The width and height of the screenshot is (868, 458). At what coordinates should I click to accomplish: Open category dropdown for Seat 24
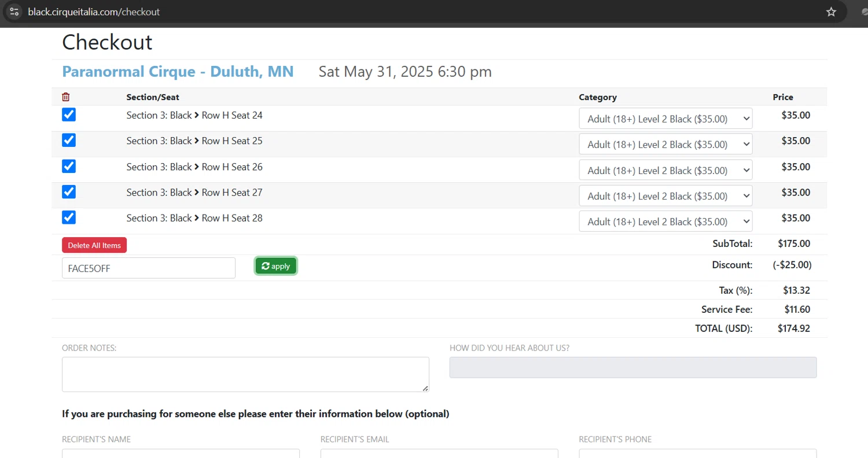click(665, 119)
